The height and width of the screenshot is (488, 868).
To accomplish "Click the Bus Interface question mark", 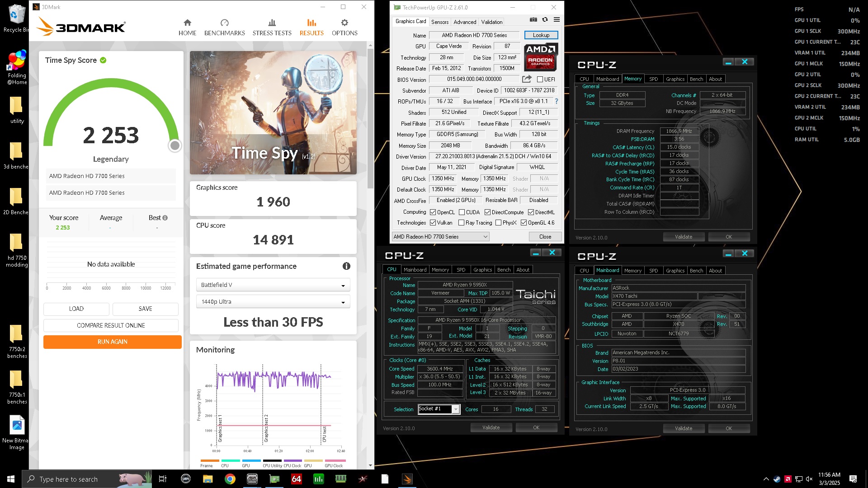I will pyautogui.click(x=557, y=101).
